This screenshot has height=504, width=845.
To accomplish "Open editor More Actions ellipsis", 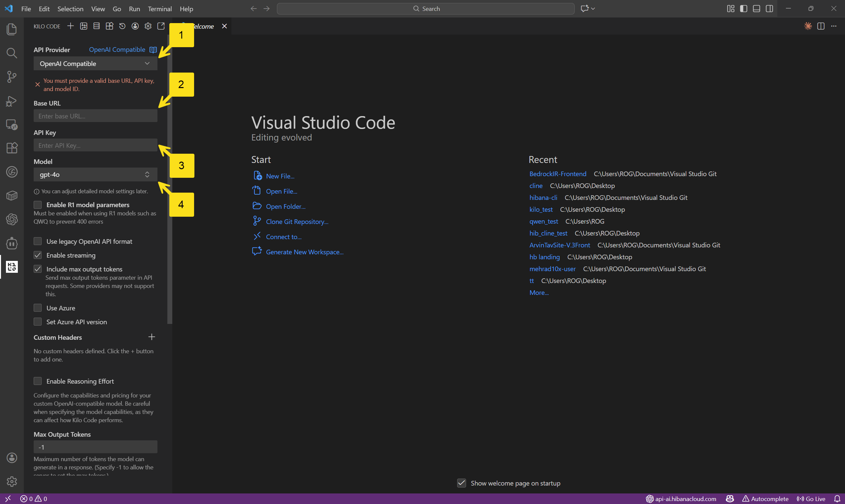I will click(x=834, y=26).
